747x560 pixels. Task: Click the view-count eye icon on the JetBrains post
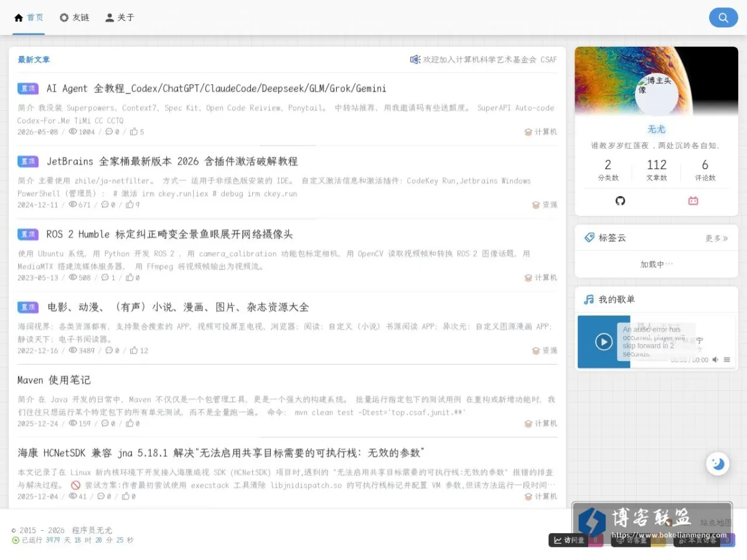pos(73,205)
